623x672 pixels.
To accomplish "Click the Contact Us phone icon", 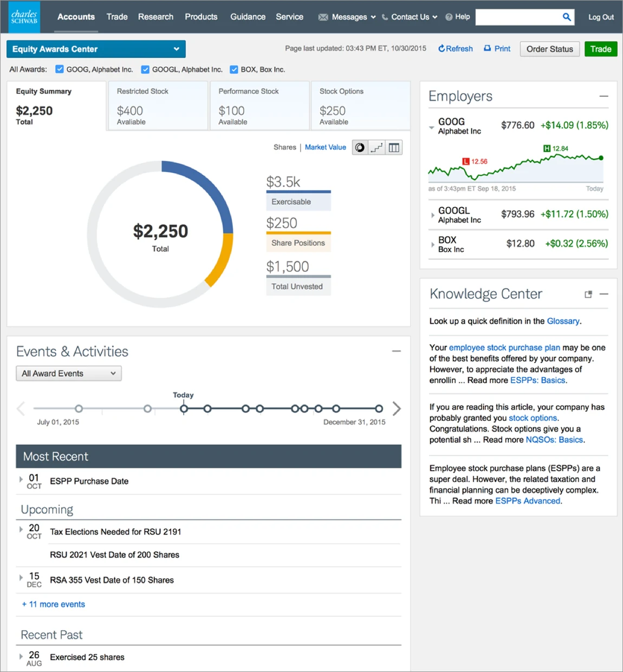I will point(385,17).
